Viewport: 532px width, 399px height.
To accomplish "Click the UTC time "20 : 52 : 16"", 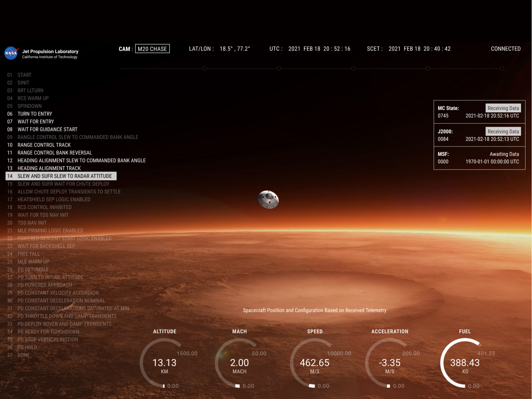I will click(337, 49).
